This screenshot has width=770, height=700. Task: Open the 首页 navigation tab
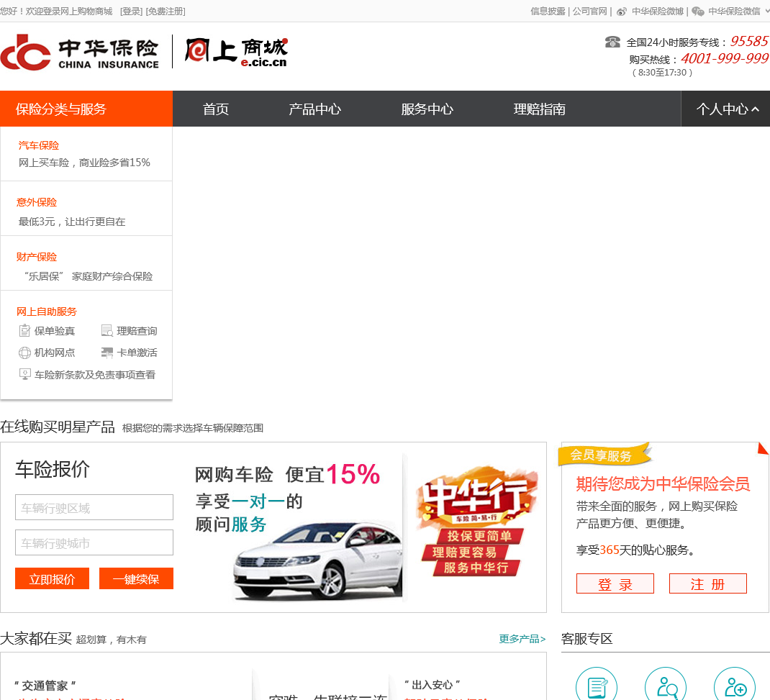click(x=216, y=109)
